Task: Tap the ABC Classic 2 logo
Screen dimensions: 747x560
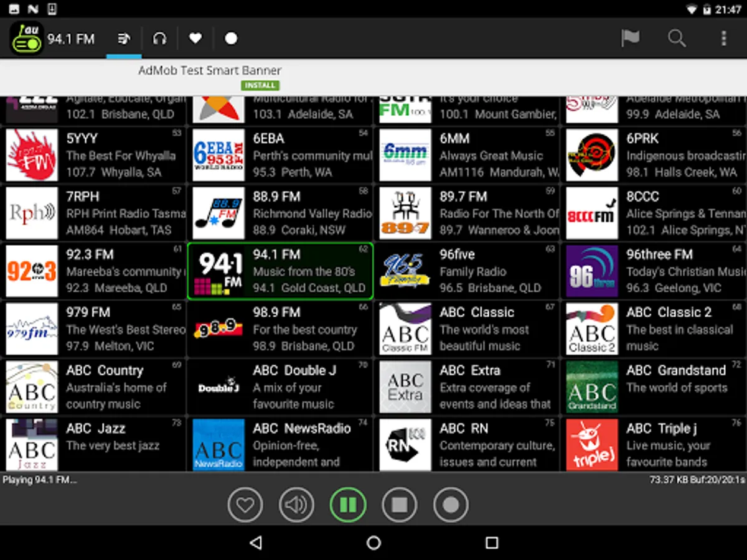Action: [592, 329]
